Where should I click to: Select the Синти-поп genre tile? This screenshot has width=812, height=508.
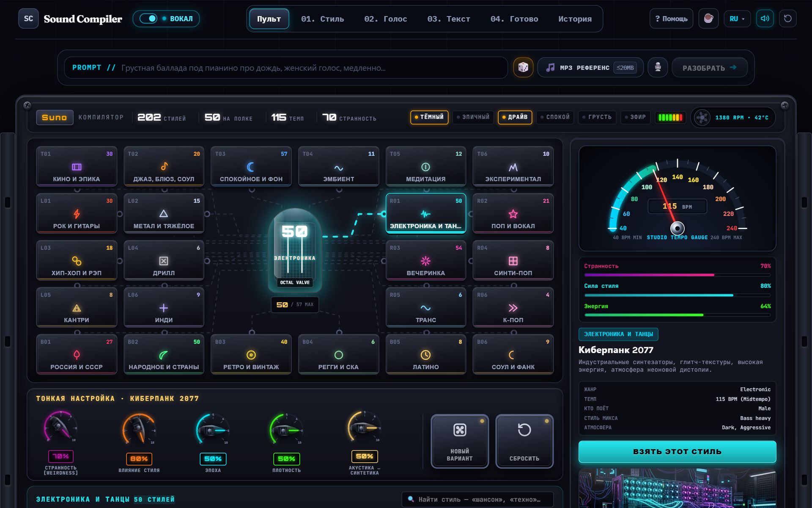(513, 260)
